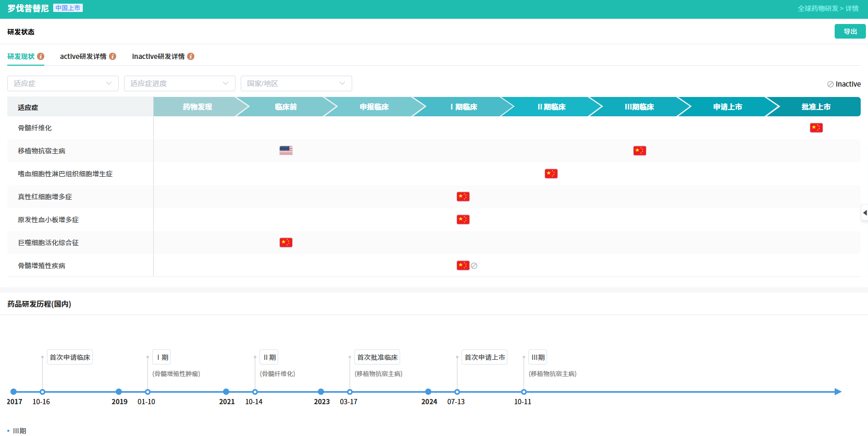Click the US flag in 移植物抗宿主病 row
Viewport: 868px width, 436px height.
point(286,151)
